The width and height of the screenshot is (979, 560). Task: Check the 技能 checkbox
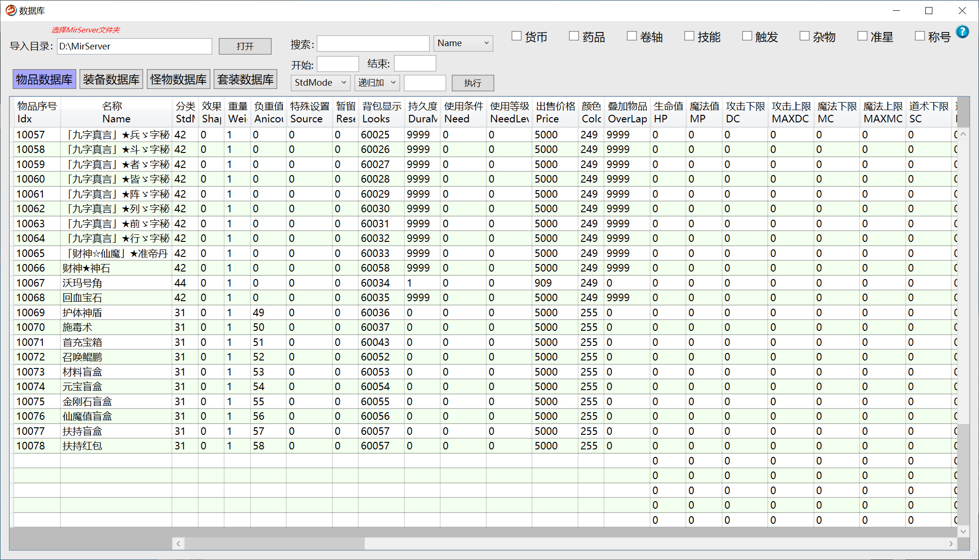click(x=689, y=36)
